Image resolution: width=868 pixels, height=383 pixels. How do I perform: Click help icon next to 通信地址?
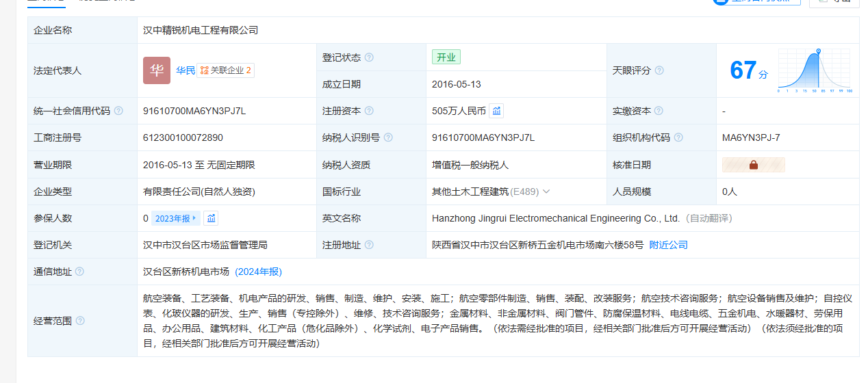(x=80, y=272)
